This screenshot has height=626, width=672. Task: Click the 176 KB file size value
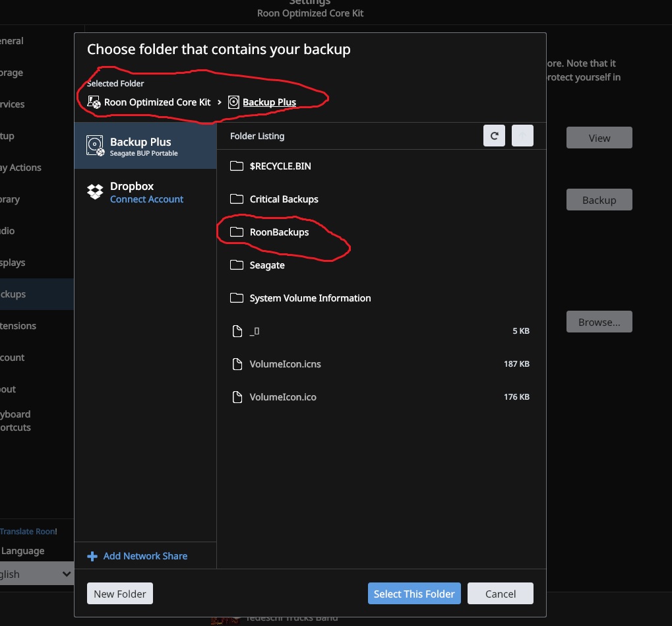click(x=516, y=397)
